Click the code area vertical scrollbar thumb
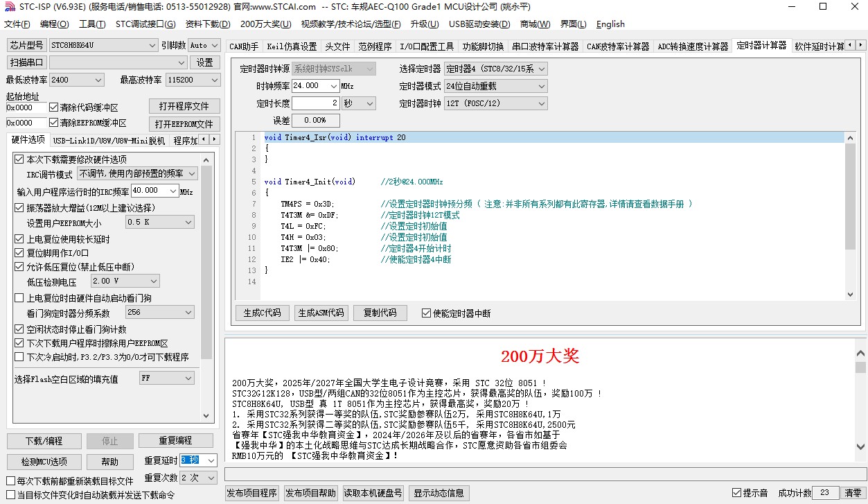The height and width of the screenshot is (504, 868). point(851,196)
